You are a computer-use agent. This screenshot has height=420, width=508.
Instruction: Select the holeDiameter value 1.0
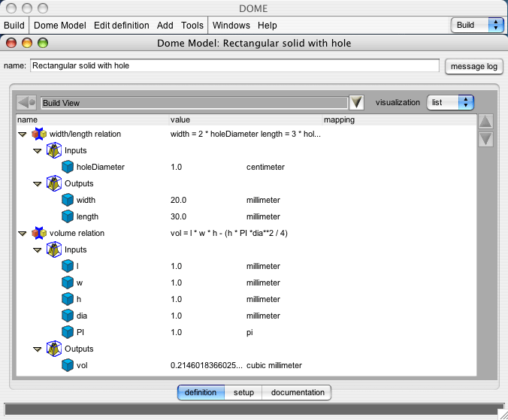[177, 167]
